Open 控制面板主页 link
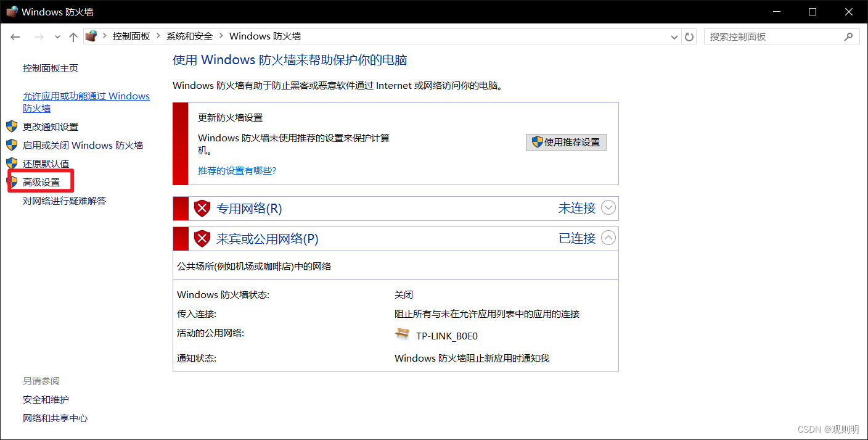 [x=51, y=68]
